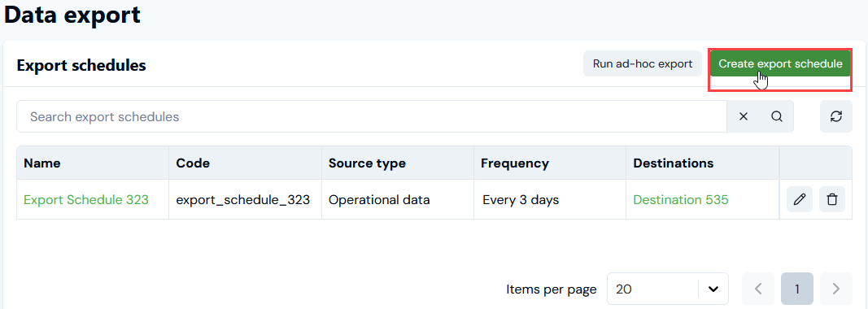Click the Frequency column header
This screenshot has height=309, width=868.
click(515, 163)
